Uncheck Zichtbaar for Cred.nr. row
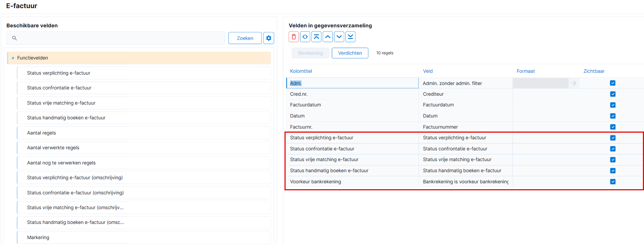Viewport: 644px width, 245px height. point(613,94)
